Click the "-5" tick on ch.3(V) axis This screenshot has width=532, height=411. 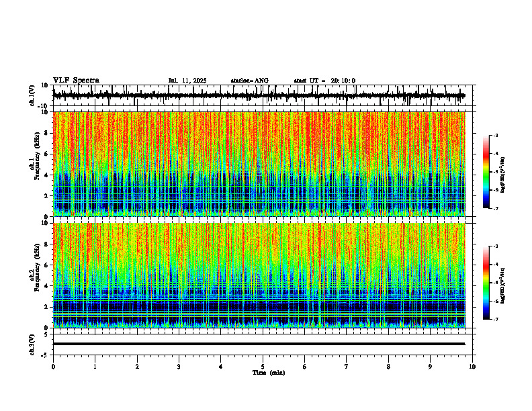[45, 355]
